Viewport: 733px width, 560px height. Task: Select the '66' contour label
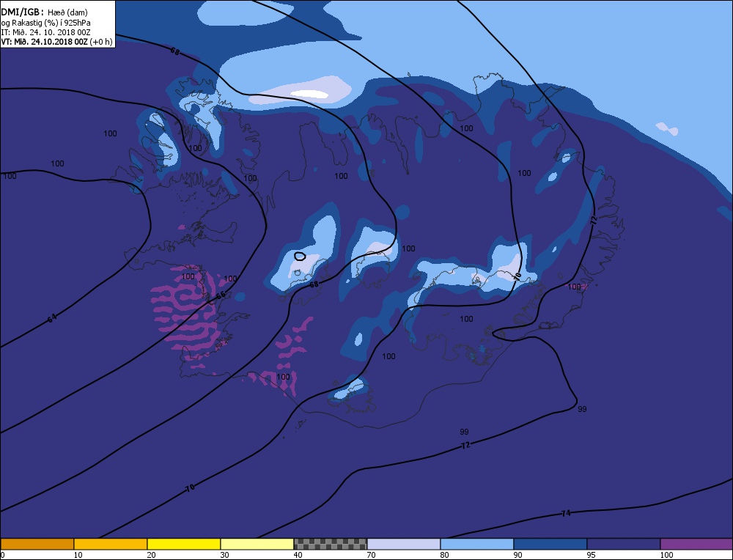coord(221,295)
